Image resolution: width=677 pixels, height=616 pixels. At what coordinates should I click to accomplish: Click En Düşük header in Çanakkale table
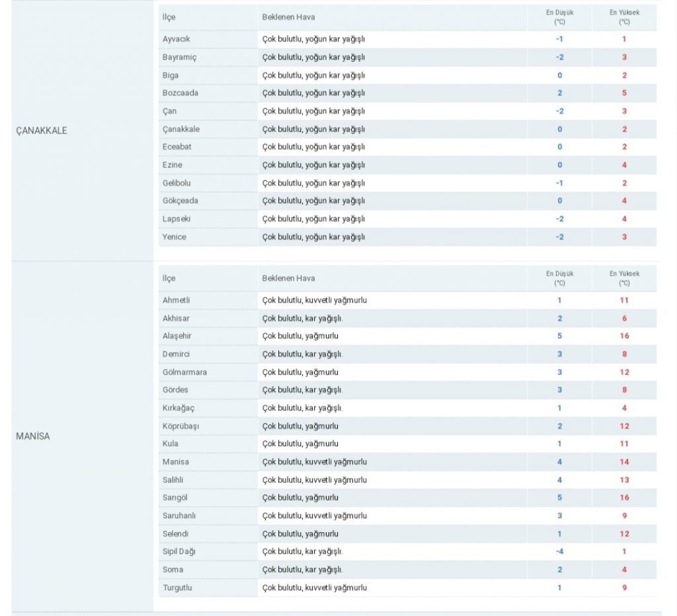(559, 17)
